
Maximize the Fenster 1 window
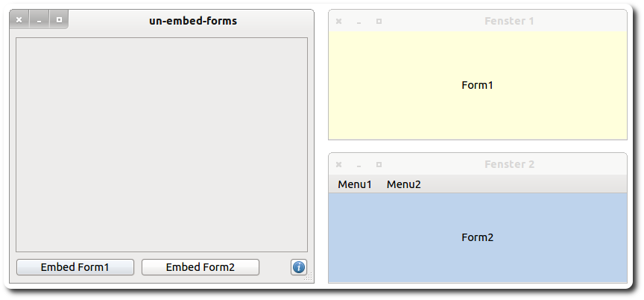tap(379, 21)
